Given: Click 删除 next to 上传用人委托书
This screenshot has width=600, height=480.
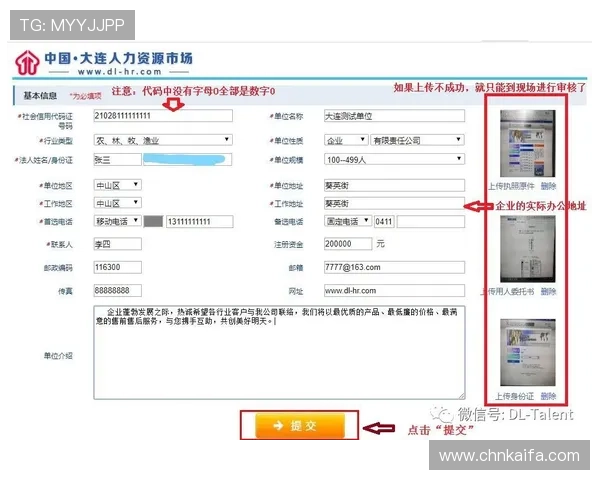Looking at the screenshot, I should click(x=548, y=292).
